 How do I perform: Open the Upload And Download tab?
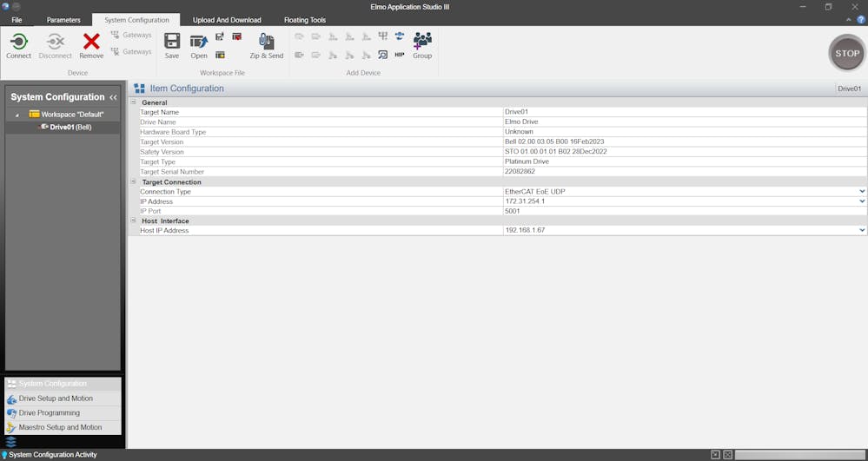point(227,20)
